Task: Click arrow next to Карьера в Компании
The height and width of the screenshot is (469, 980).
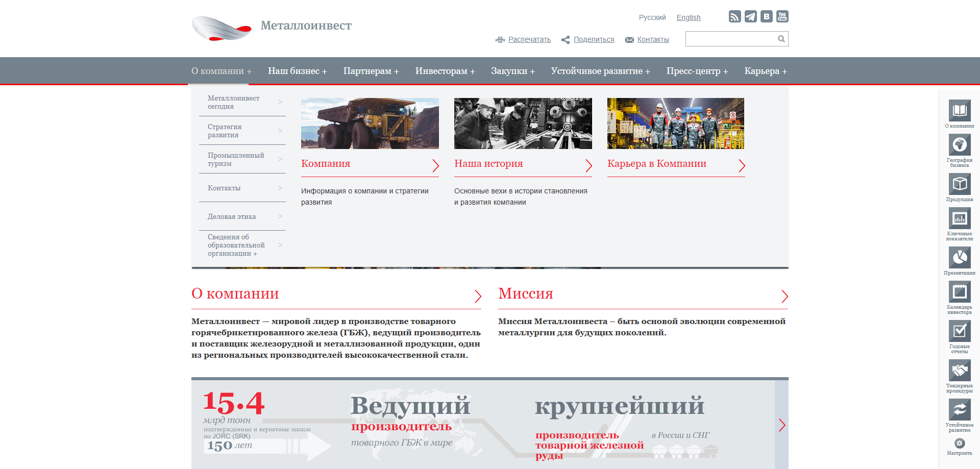Action: pos(742,165)
